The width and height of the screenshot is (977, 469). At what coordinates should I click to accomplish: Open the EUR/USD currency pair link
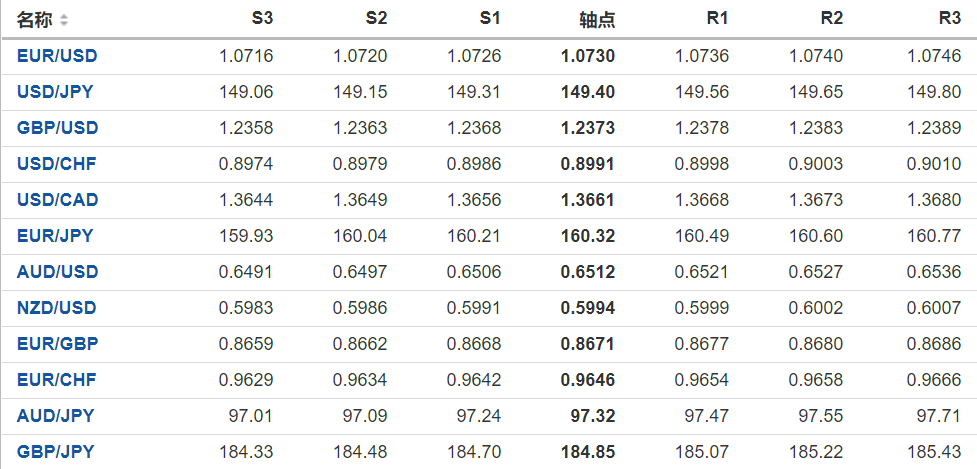coord(57,56)
